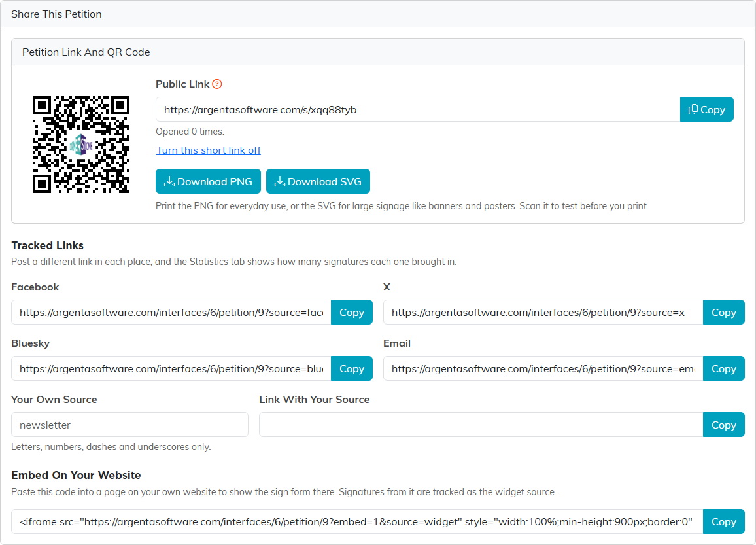
Task: Click the petition QR code image
Action: click(x=81, y=144)
